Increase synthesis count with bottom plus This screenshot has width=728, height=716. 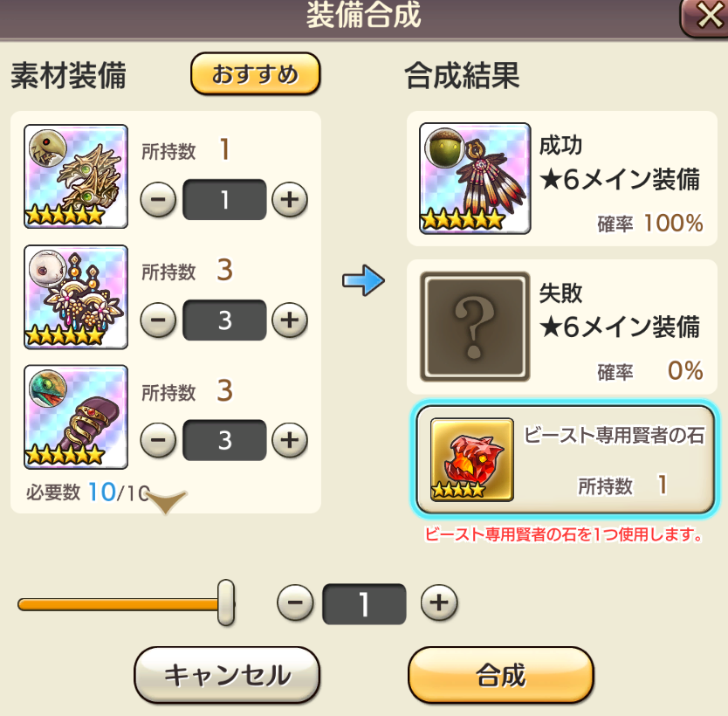tap(439, 602)
